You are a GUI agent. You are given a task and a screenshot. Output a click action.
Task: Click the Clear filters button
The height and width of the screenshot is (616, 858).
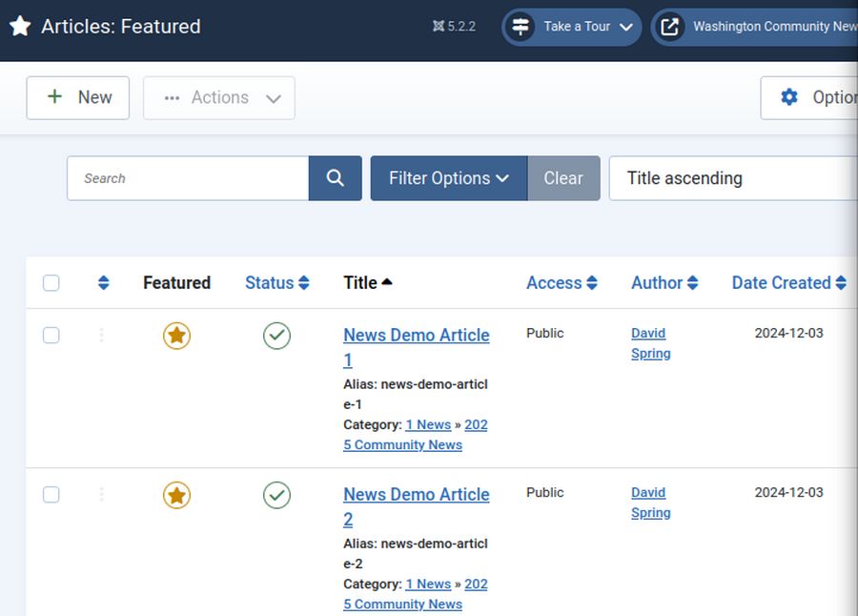coord(562,178)
